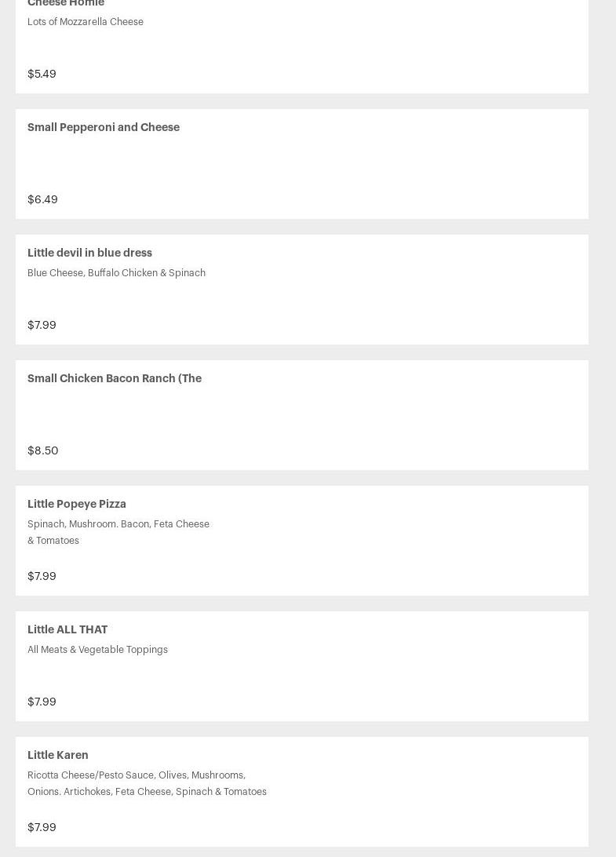This screenshot has width=616, height=857.
Task: Select the Little ALL THAT pizza
Action: [67, 629]
